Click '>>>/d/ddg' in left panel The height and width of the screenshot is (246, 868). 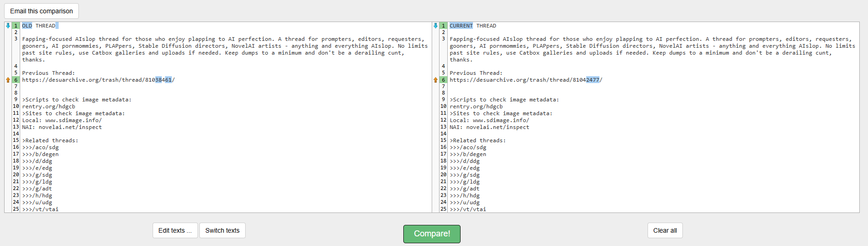pyautogui.click(x=37, y=161)
